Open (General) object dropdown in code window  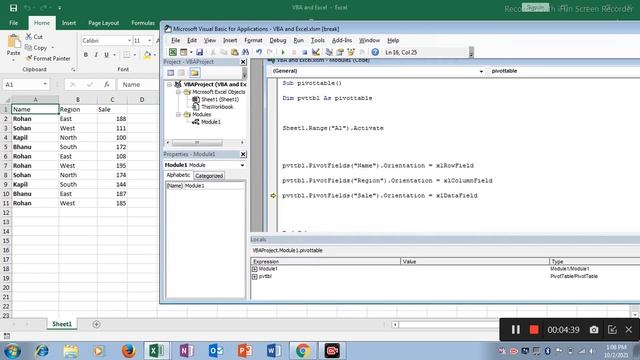point(482,71)
